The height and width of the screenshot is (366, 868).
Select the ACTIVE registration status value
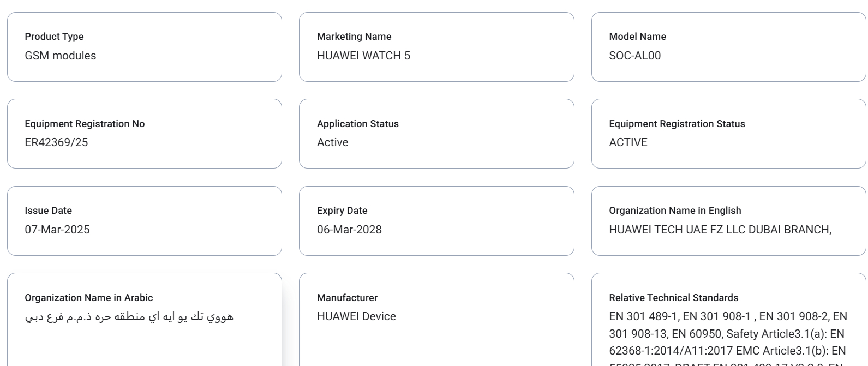point(628,142)
